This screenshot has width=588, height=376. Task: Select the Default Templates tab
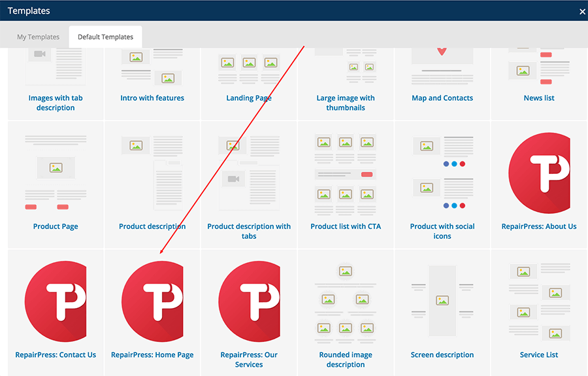coord(105,37)
